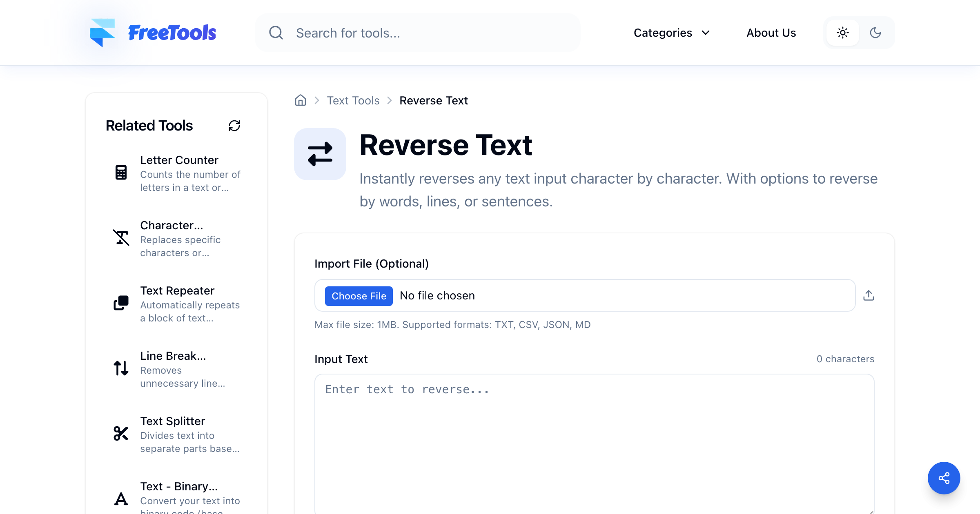Open the Categories dropdown menu
Screen dimensions: 980x514
[672, 33]
